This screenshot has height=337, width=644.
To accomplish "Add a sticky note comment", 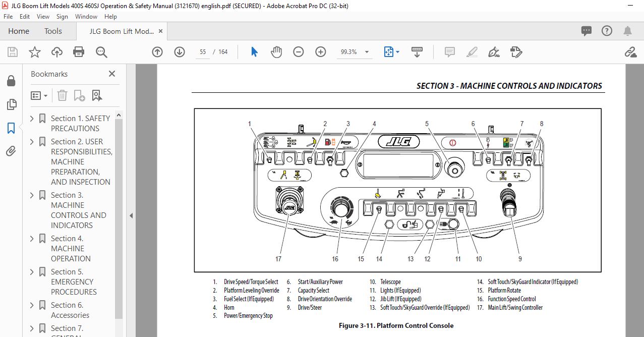I will 450,52.
